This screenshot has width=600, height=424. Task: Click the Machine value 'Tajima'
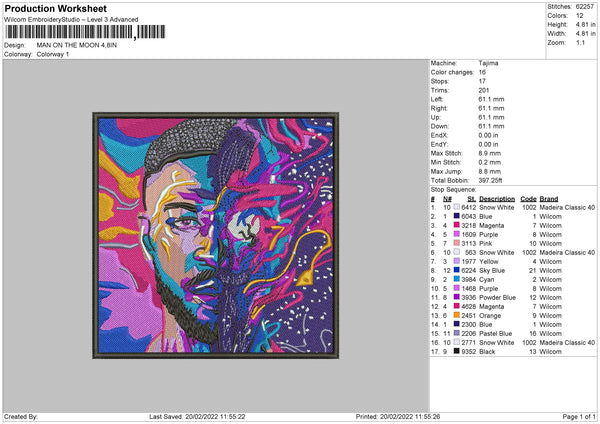[x=488, y=63]
